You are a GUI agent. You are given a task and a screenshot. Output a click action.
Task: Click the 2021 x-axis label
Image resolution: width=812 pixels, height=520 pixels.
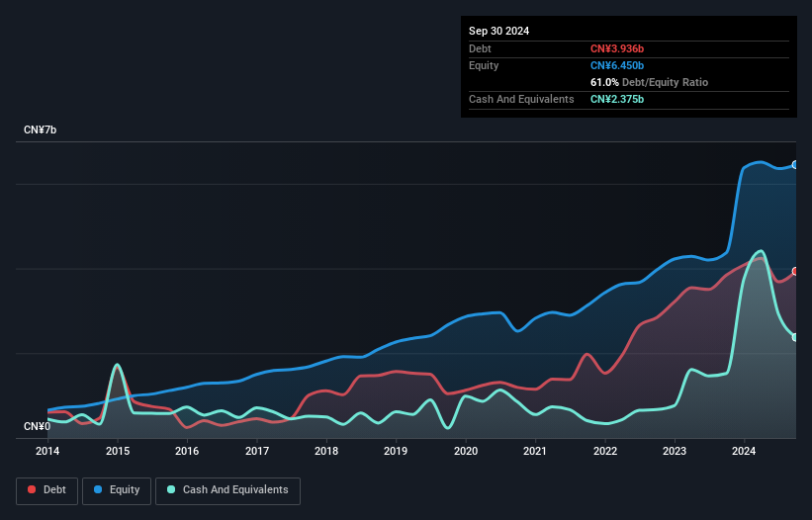coord(535,451)
